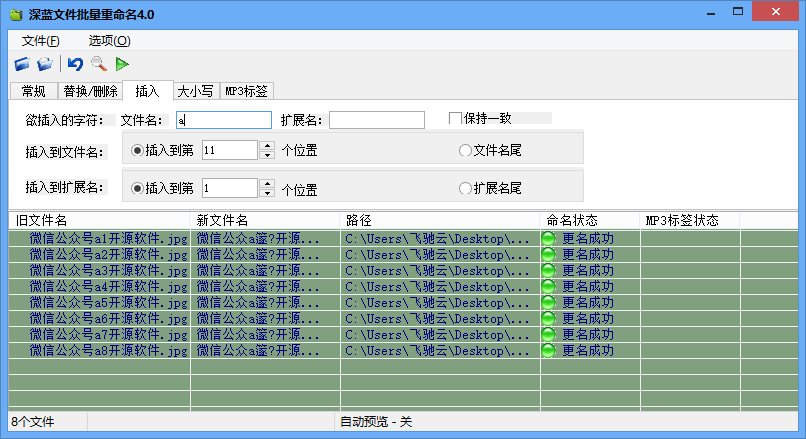Click green status icon for a1开源软件.jpg row
Image resolution: width=806 pixels, height=439 pixels.
pyautogui.click(x=548, y=239)
